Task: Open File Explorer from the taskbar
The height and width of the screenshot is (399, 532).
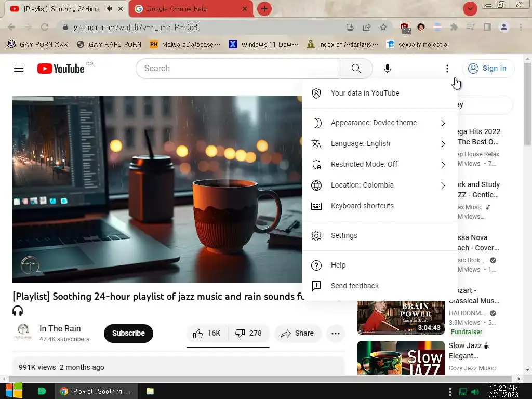Action: click(150, 391)
